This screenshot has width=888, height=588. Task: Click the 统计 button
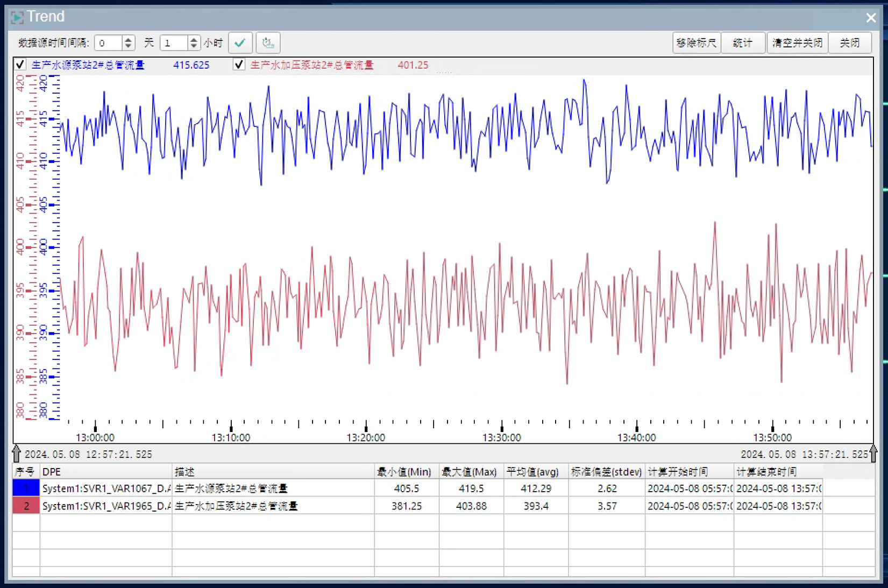tap(743, 42)
